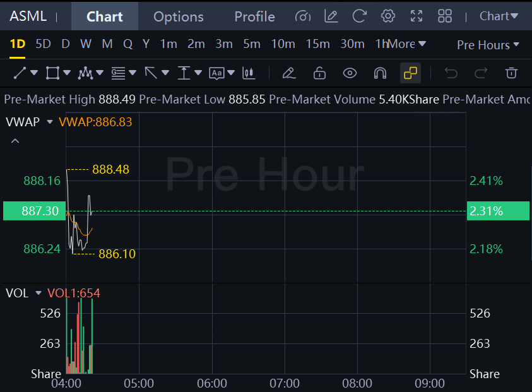Delete drawings with trash icon
This screenshot has width=532, height=392.
pos(511,73)
